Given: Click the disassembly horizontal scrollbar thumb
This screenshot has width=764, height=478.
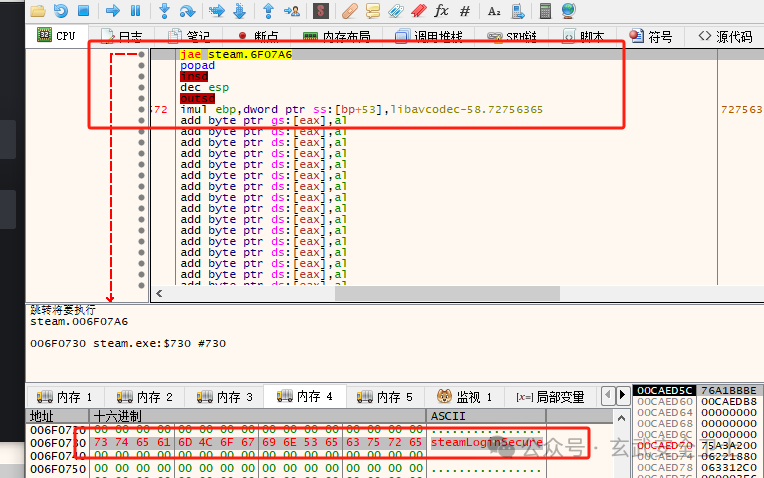Looking at the screenshot, I should coord(447,293).
